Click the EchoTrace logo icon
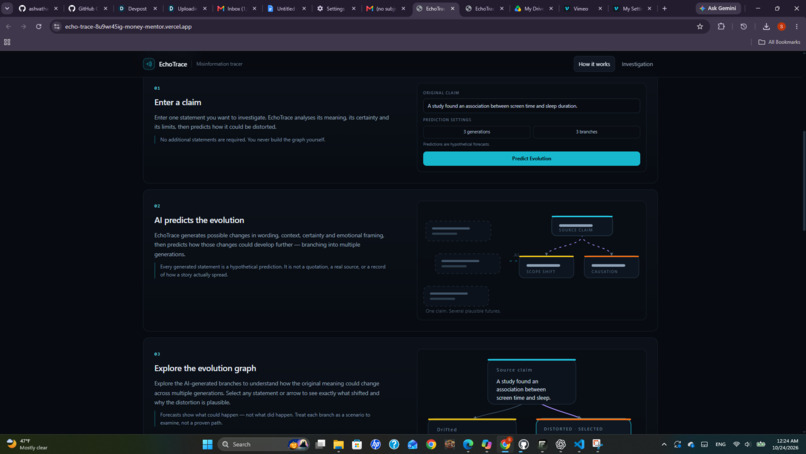Screen dimensions: 806x454 tap(149, 64)
